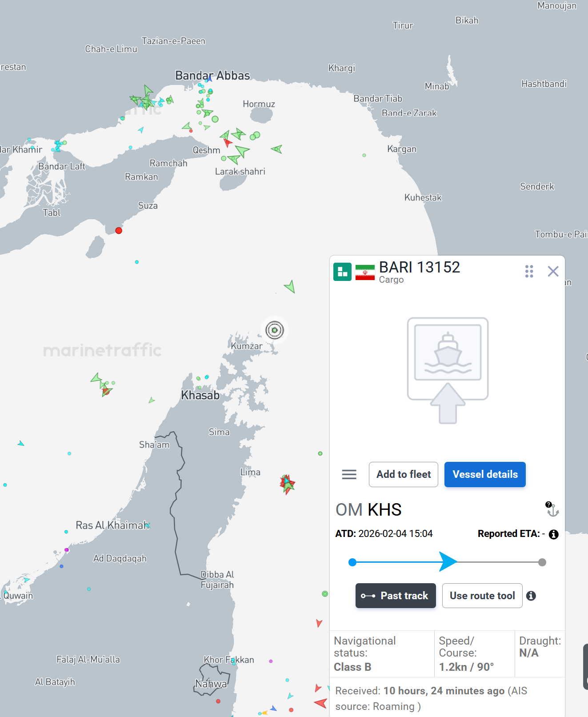This screenshot has height=717, width=588.
Task: Click the blue arrow on the voyage progress bar
Action: click(x=448, y=562)
